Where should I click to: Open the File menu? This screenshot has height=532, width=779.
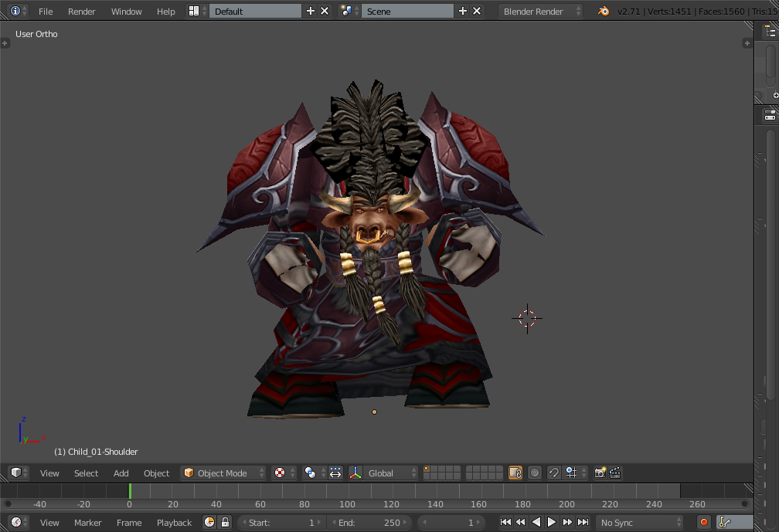click(x=45, y=12)
